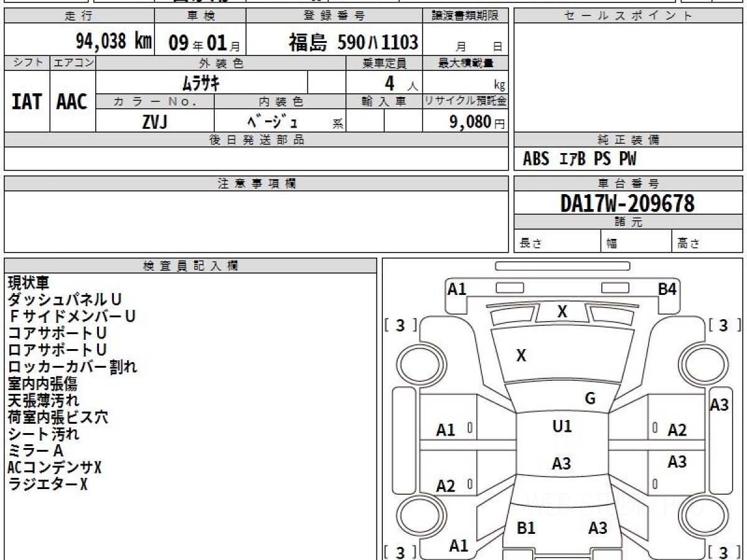The height and width of the screenshot is (560, 747).
Task: Click the B4 damage mark on car diagram
Action: [668, 289]
